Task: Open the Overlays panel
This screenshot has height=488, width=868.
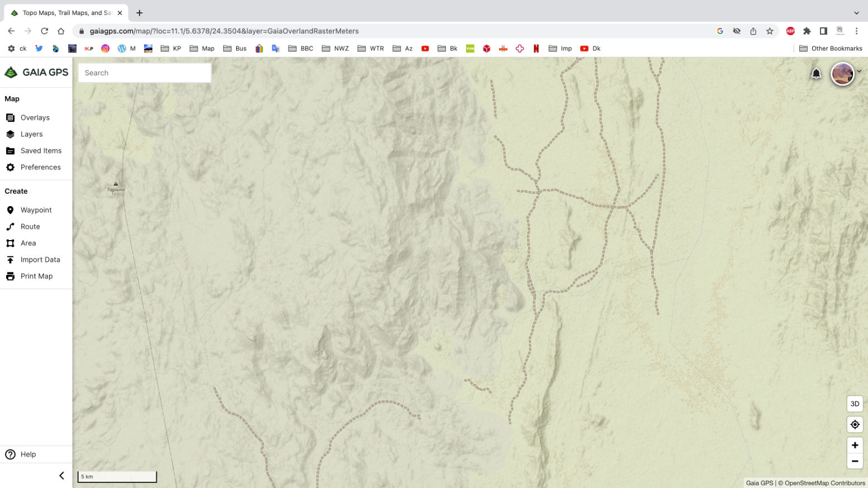Action: pyautogui.click(x=35, y=118)
